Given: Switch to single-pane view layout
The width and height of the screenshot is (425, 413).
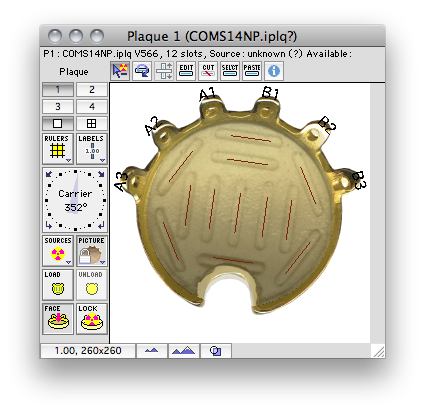Looking at the screenshot, I should (58, 123).
